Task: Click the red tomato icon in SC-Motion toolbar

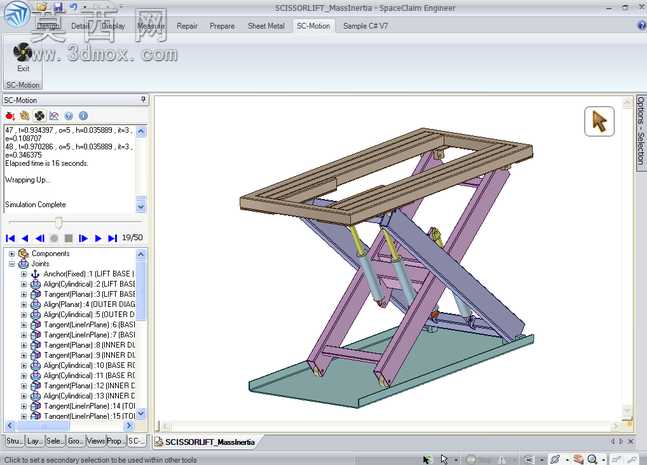Action: tap(10, 116)
